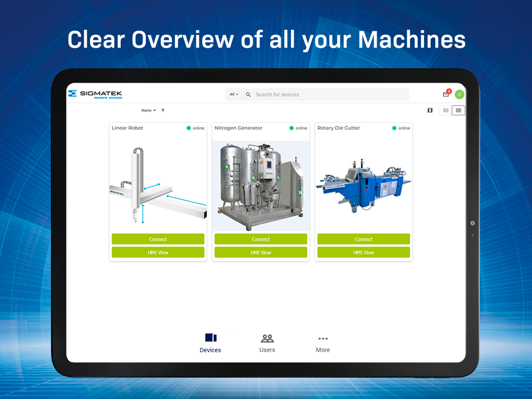The height and width of the screenshot is (399, 532).
Task: Switch to grid view layout
Action: click(459, 110)
